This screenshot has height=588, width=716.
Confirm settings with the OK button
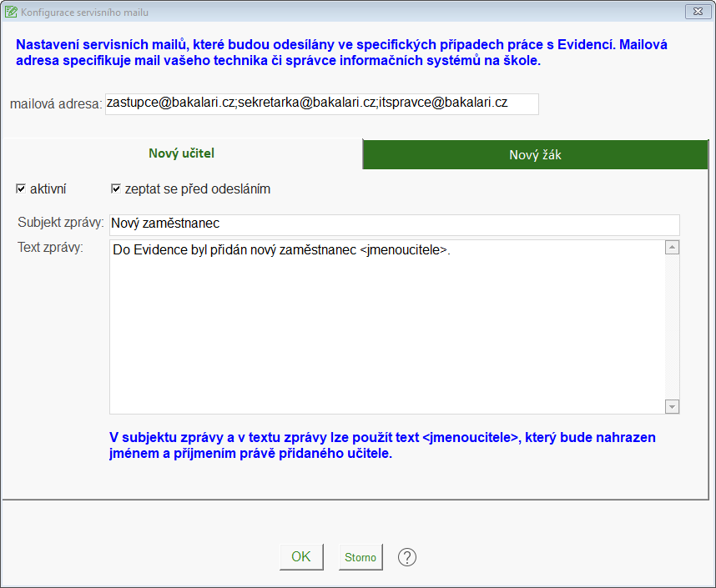point(300,557)
